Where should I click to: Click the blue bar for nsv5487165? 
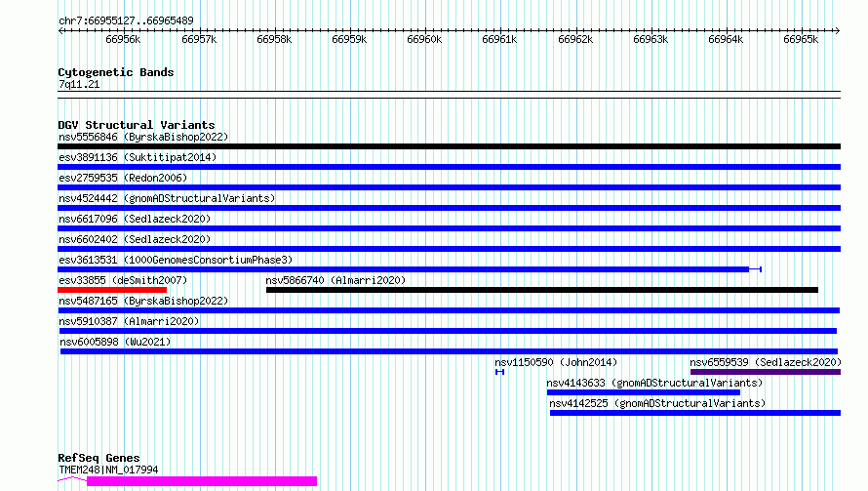[449, 310]
